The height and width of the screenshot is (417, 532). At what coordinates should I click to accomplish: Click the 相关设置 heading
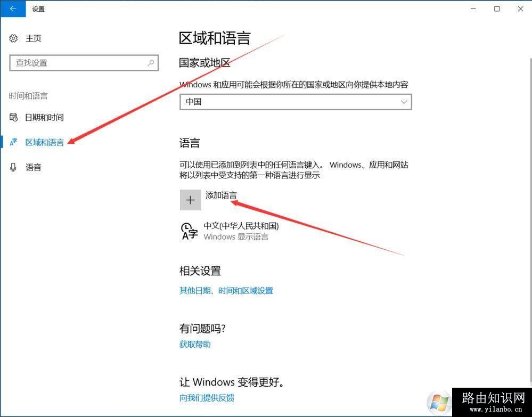coord(200,271)
